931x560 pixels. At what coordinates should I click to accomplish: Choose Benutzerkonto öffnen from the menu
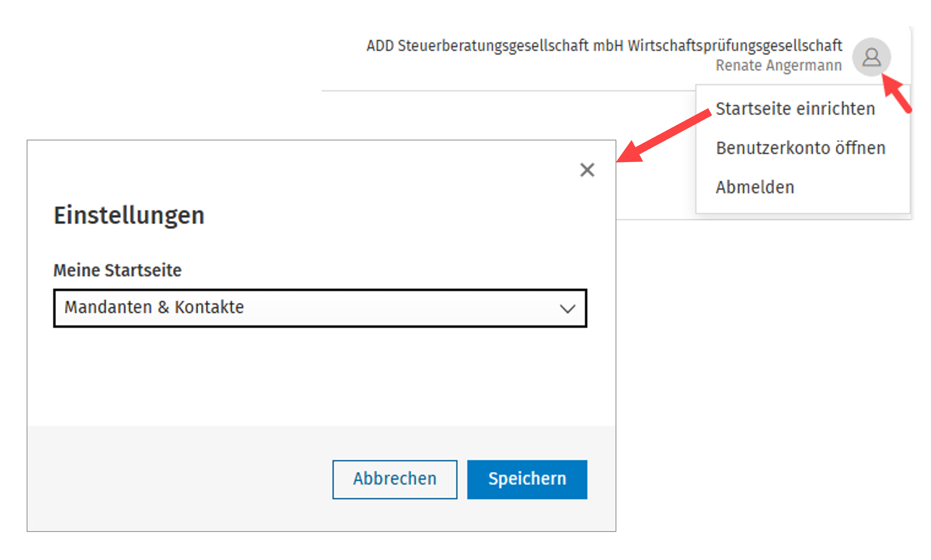(x=801, y=148)
